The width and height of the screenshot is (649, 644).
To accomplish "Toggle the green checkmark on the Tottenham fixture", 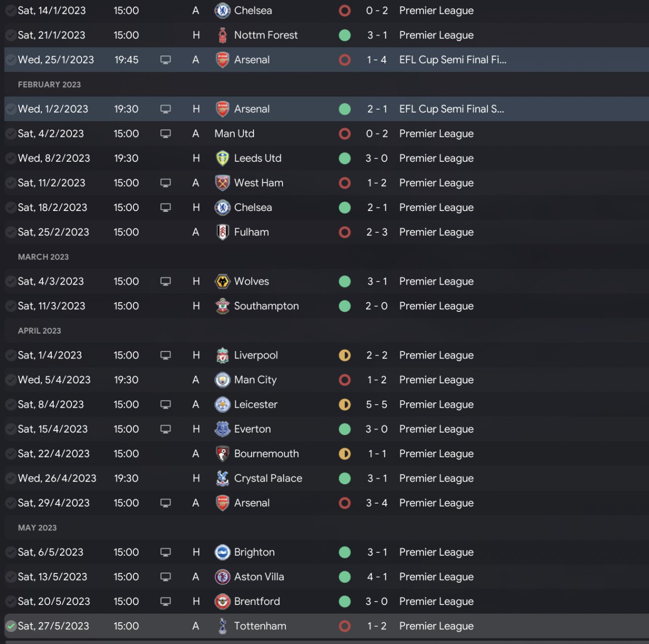I will coord(11,626).
